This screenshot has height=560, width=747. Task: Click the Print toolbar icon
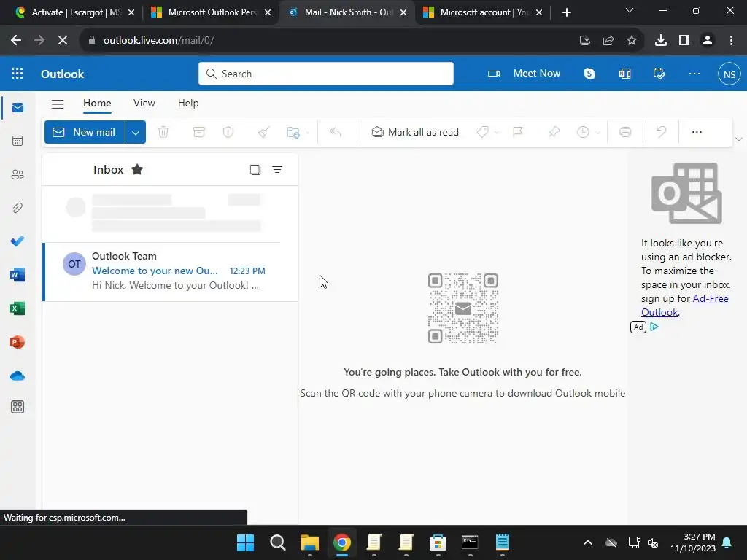[625, 132]
